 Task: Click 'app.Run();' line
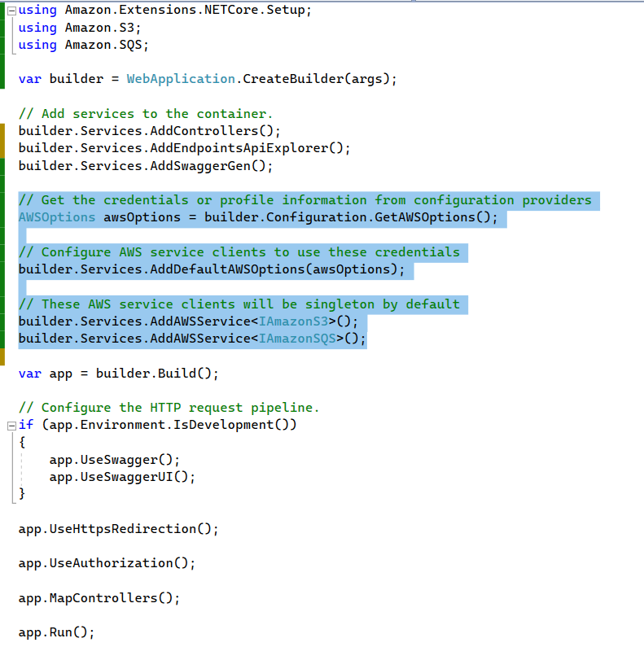(x=56, y=632)
